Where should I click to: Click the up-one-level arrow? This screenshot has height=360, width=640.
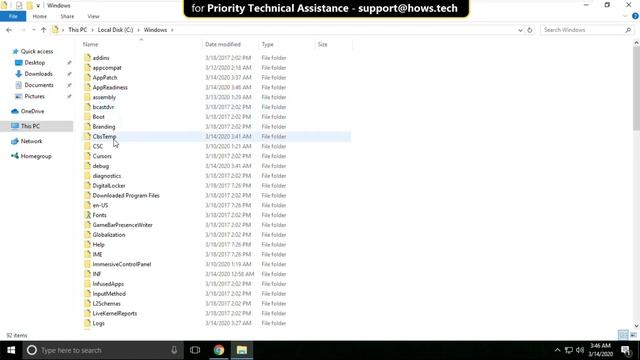click(44, 30)
